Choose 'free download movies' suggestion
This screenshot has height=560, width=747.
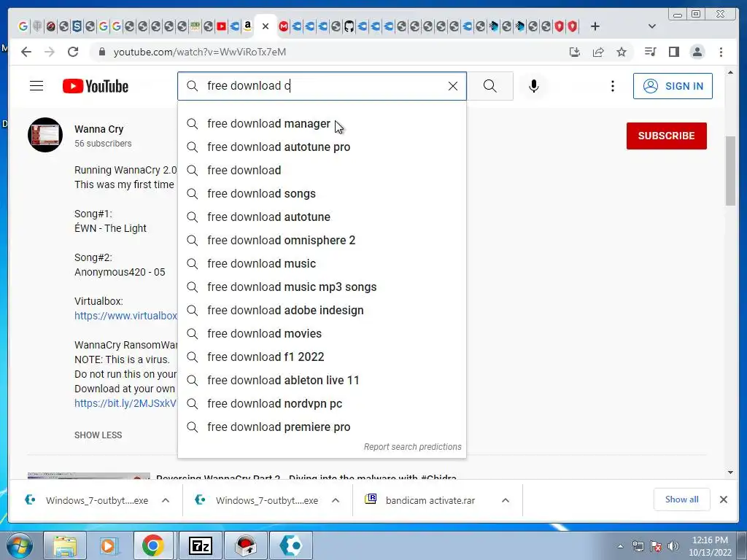[322, 334]
